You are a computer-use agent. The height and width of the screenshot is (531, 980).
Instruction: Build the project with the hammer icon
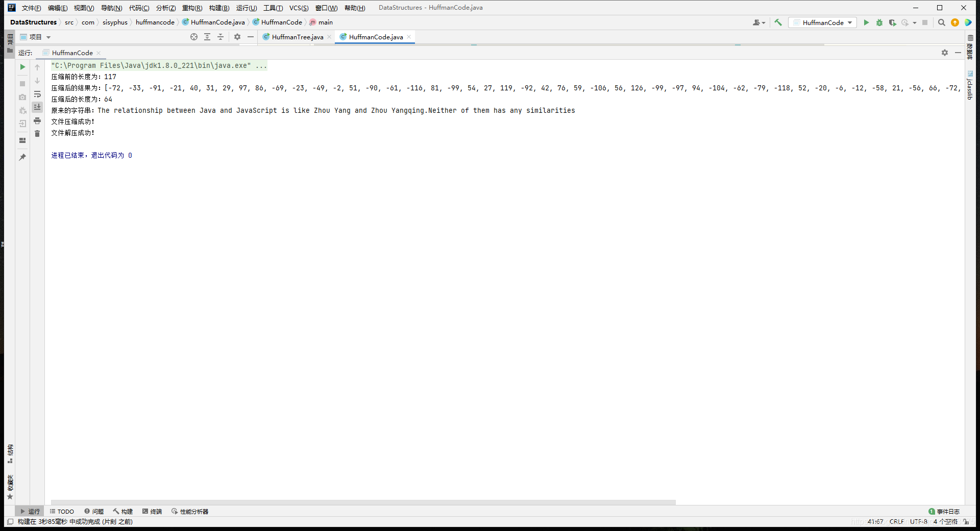[x=778, y=22]
